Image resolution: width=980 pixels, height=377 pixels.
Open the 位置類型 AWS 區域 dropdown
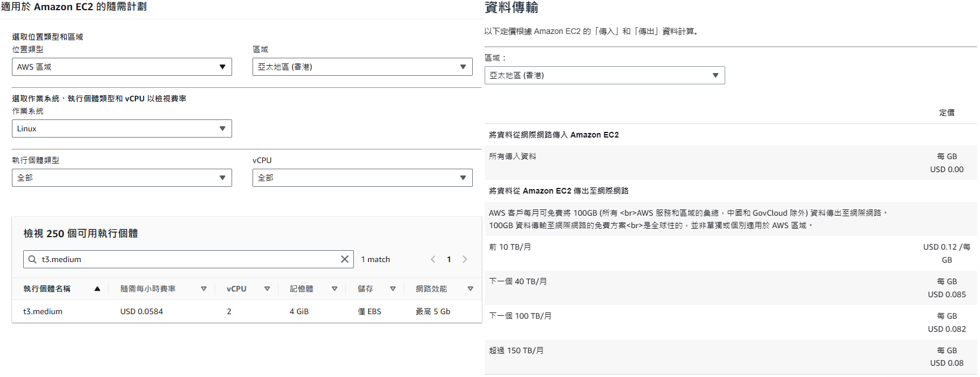pos(122,67)
